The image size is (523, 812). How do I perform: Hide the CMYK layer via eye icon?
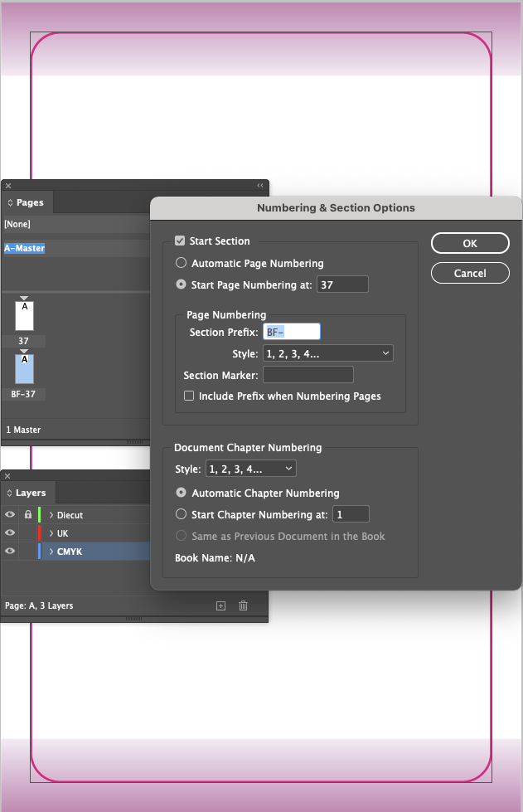click(x=10, y=551)
